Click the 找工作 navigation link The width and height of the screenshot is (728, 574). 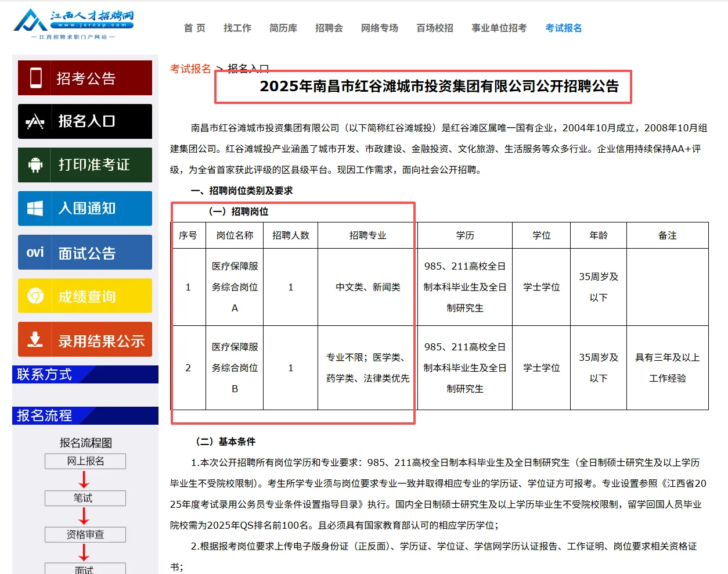[237, 27]
